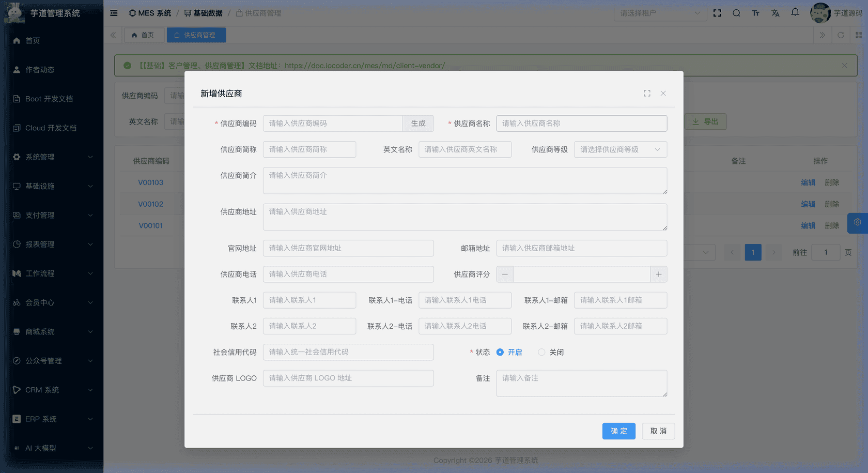This screenshot has height=473, width=868.
Task: Click the 生成 button to generate vendor code
Action: pyautogui.click(x=418, y=123)
